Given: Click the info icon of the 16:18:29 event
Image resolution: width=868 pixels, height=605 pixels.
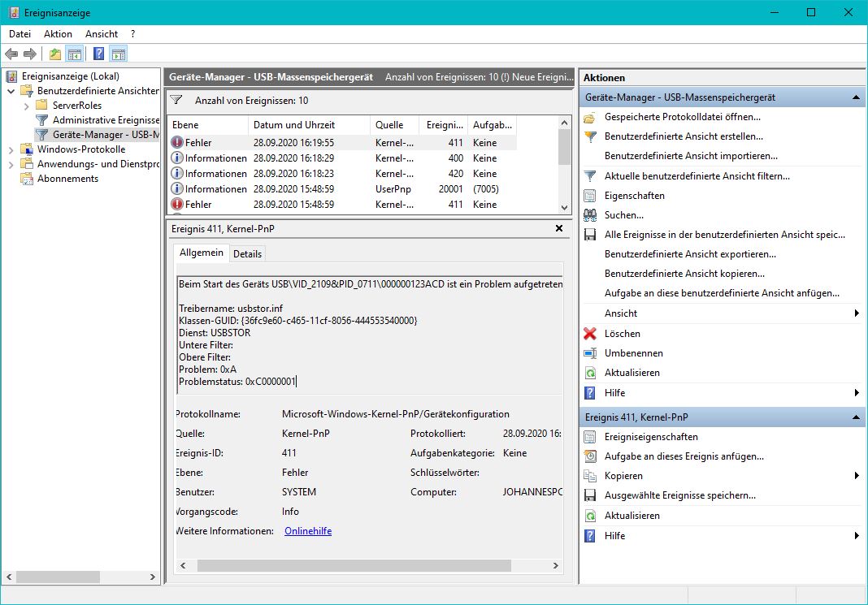Looking at the screenshot, I should click(177, 158).
